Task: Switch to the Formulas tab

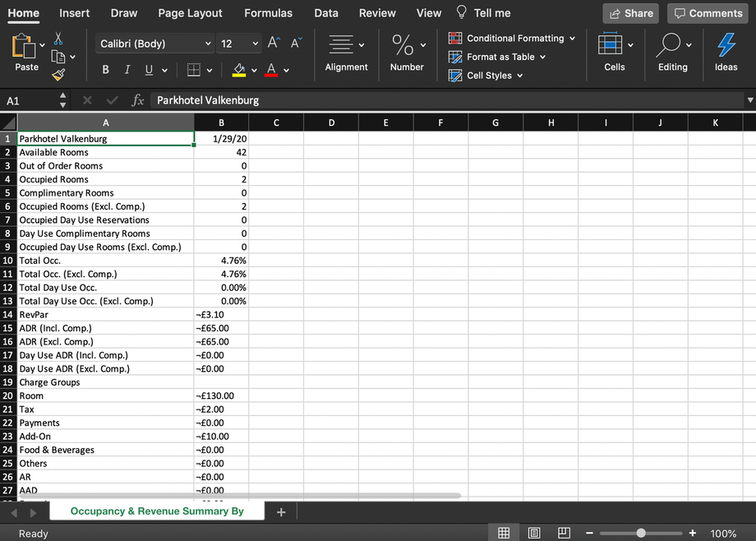Action: 268,13
